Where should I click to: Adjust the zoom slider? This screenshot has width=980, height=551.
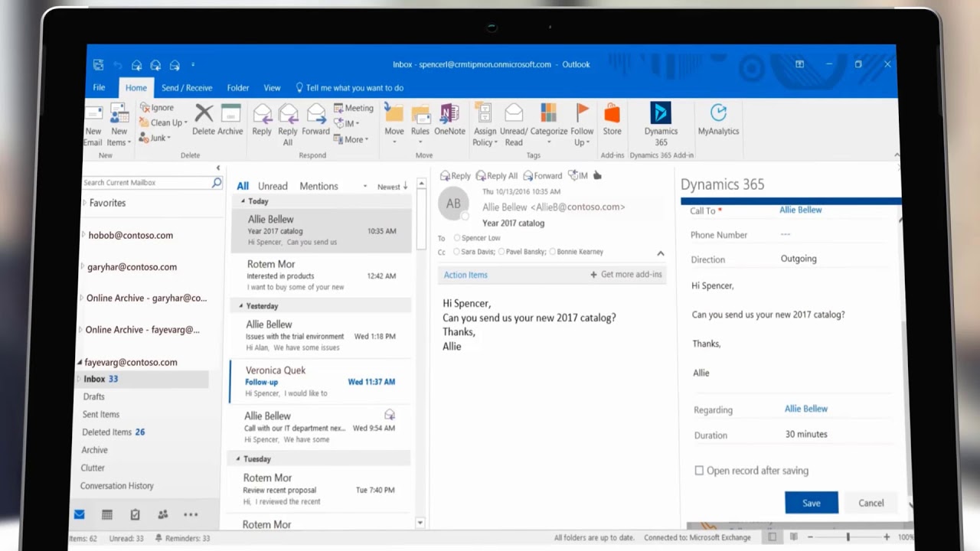[848, 537]
